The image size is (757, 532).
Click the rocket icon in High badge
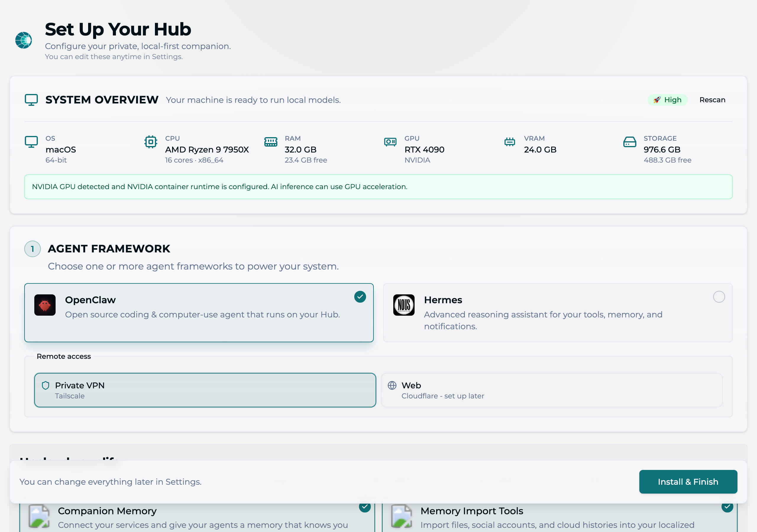pos(657,100)
